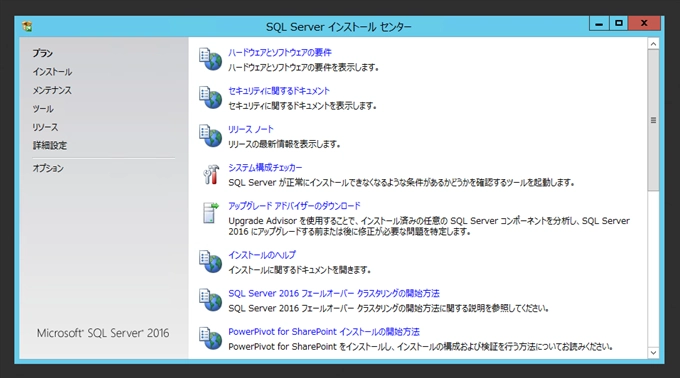680x378 pixels.
Task: Click the tools icon for システム構成チェッカー
Action: [211, 174]
